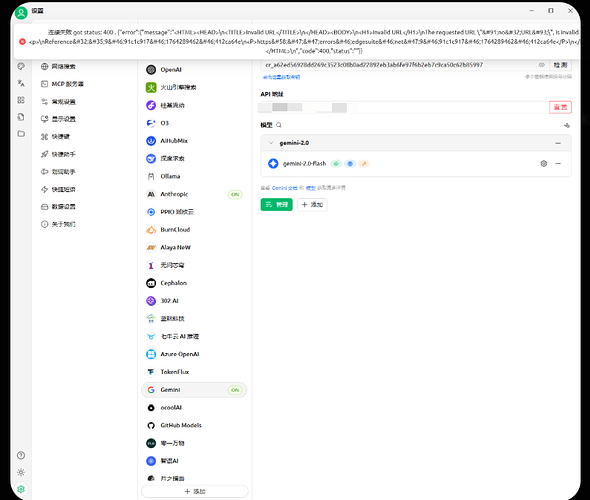Screen dimensions: 590x500
Task: Open the knowledge base document icon
Action: click(21, 117)
